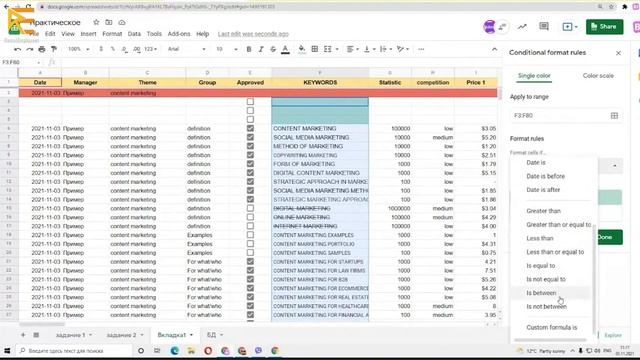The image size is (640, 360).
Task: Open the text wrapping dropdown
Action: click(386, 49)
